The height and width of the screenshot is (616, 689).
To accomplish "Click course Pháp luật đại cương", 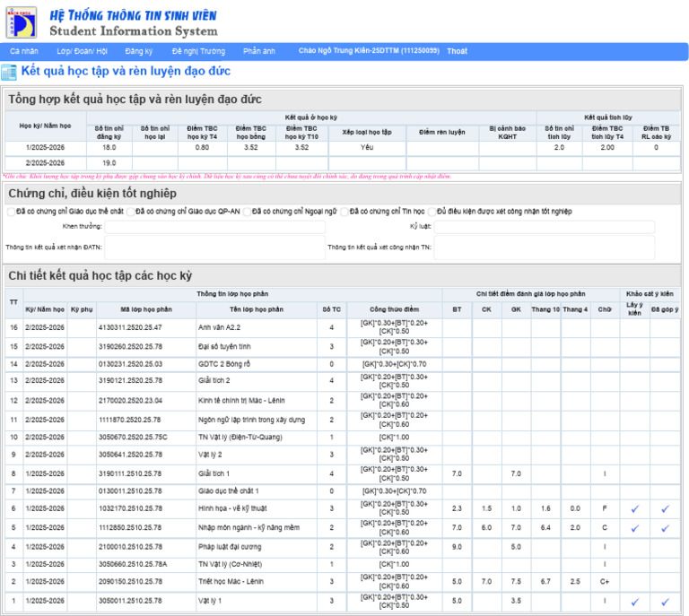I will tap(230, 547).
